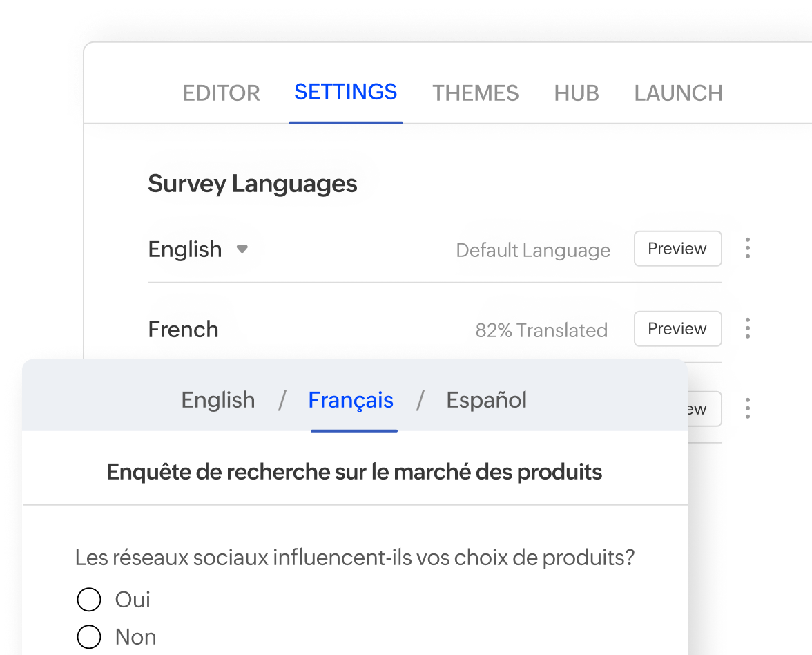Image resolution: width=812 pixels, height=655 pixels.
Task: Select the Oui radio button
Action: [89, 600]
